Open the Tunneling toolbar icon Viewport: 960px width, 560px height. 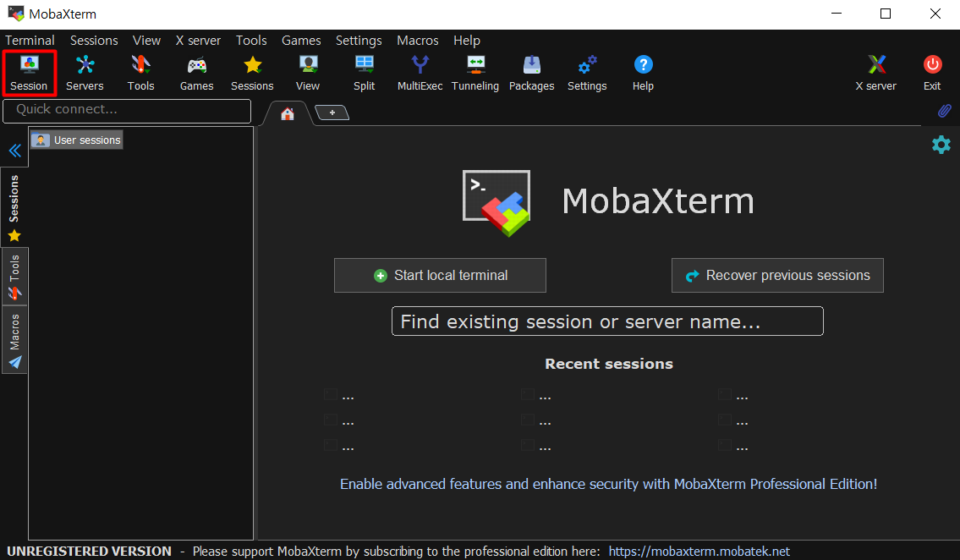[475, 74]
